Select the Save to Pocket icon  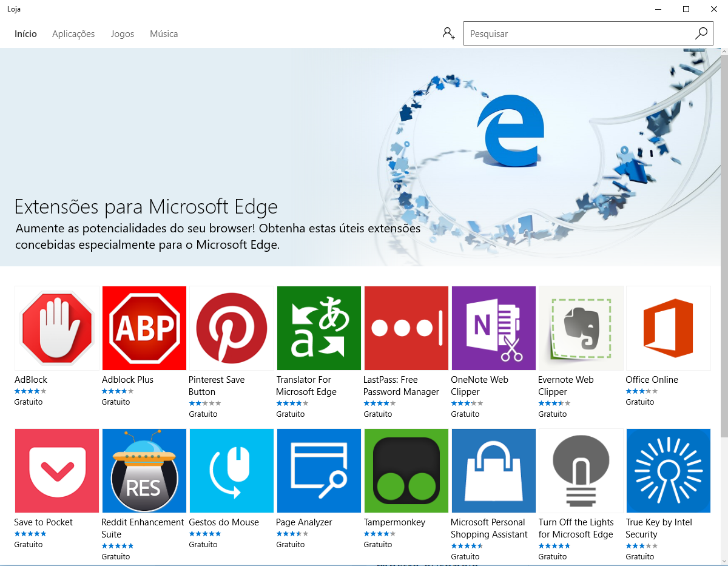(57, 471)
